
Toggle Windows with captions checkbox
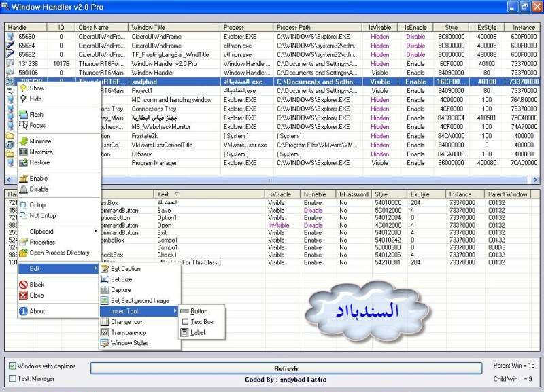12,366
